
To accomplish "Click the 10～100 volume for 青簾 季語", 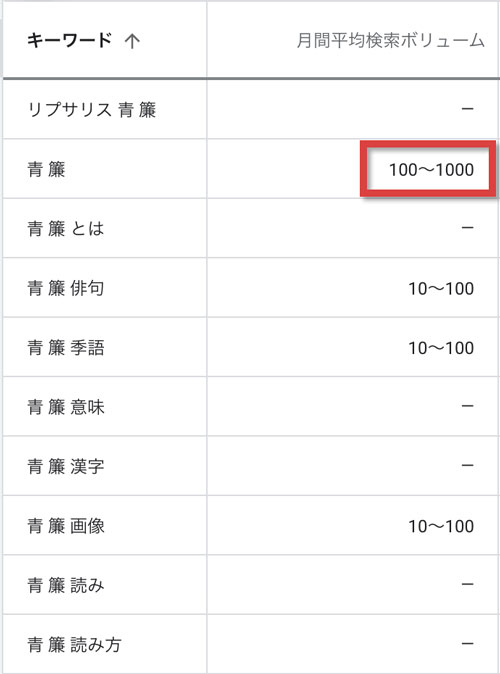I will tap(441, 348).
